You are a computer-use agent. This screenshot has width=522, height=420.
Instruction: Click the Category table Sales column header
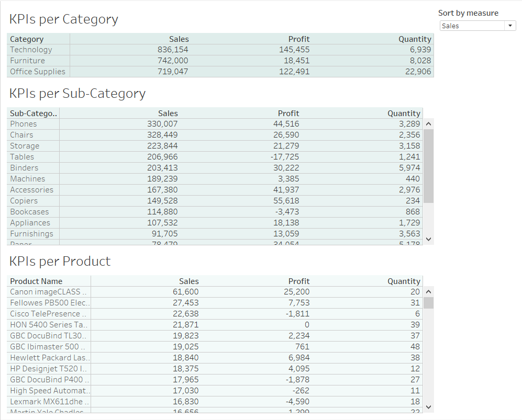point(179,39)
